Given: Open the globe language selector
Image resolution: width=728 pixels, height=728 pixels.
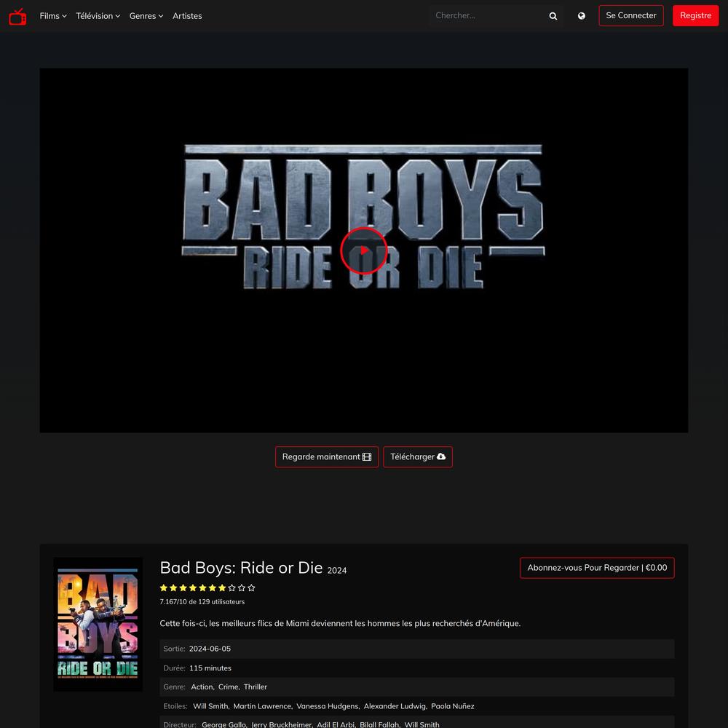Looking at the screenshot, I should (581, 16).
